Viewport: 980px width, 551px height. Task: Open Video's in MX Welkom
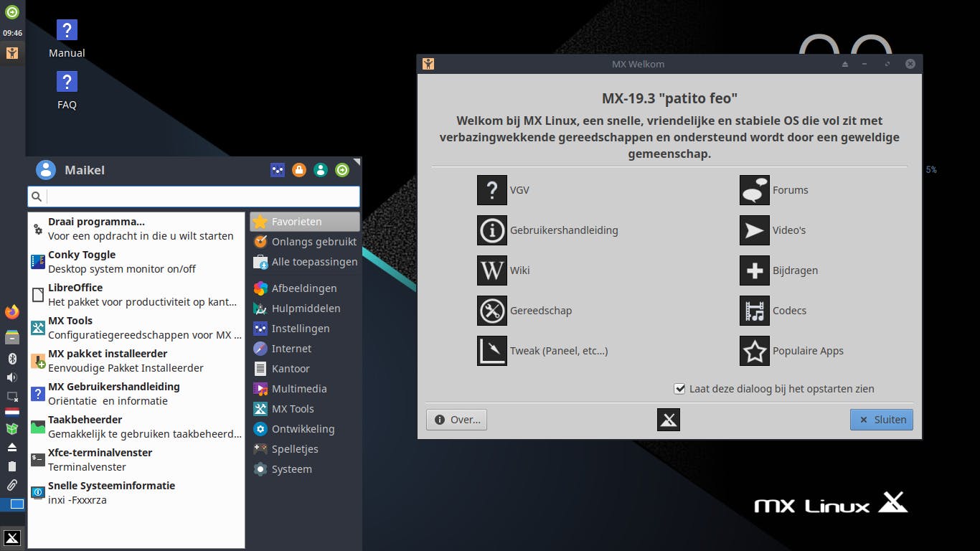(773, 230)
